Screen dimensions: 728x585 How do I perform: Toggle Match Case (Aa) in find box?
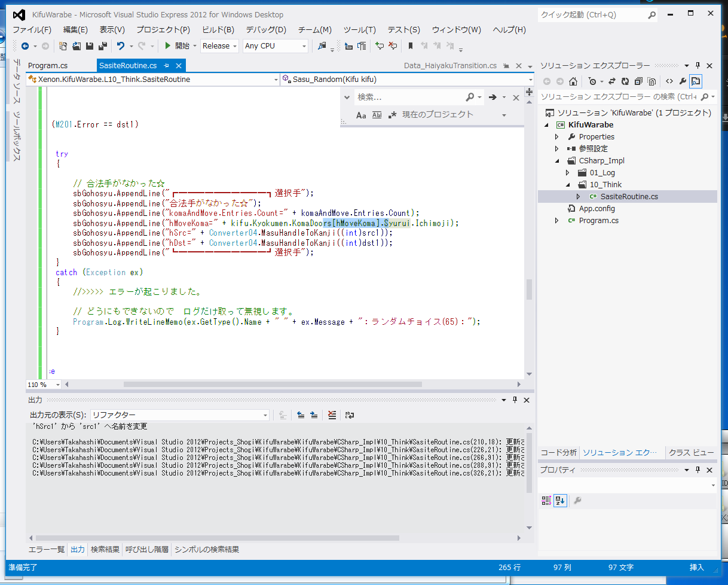(361, 115)
